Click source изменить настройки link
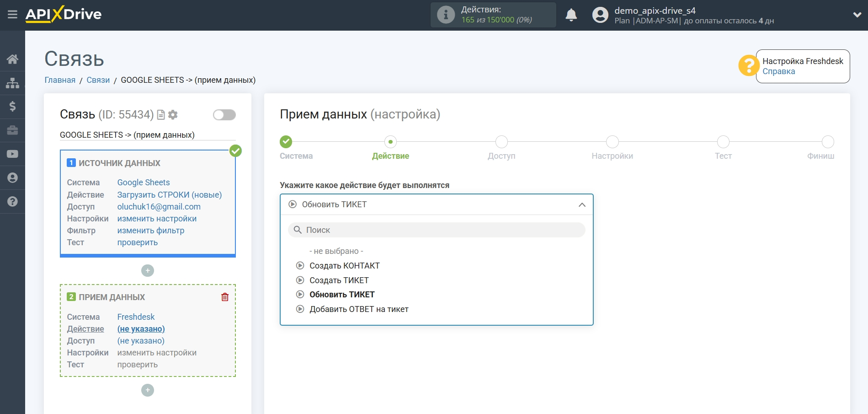The width and height of the screenshot is (868, 414). [157, 219]
